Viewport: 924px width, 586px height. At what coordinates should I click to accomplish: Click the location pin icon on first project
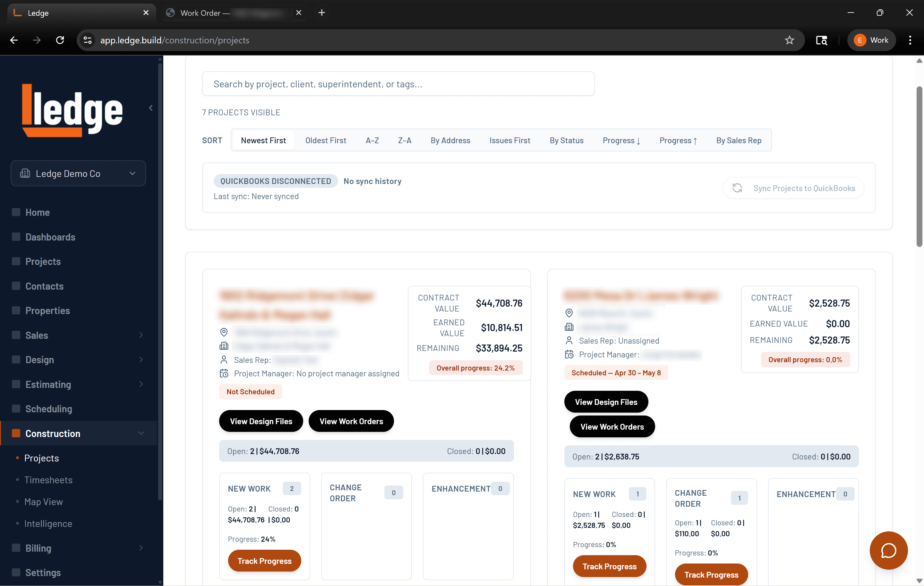tap(224, 332)
